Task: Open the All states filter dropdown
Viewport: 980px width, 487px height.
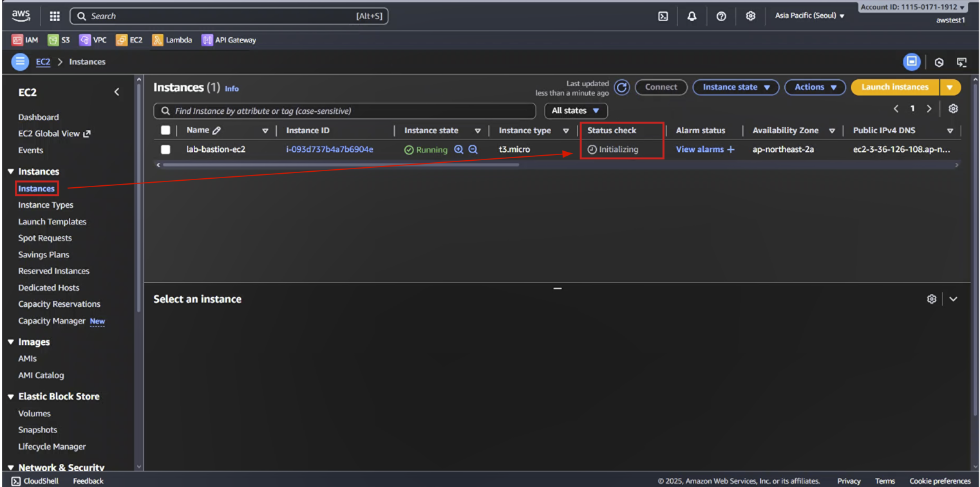Action: coord(576,111)
